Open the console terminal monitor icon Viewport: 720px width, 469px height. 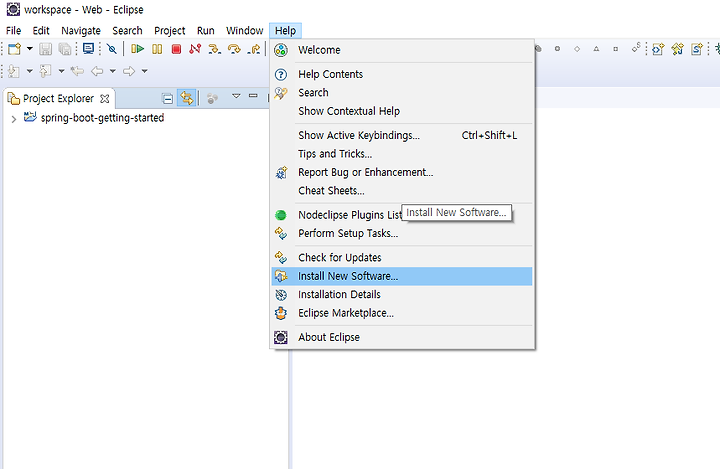[x=88, y=49]
